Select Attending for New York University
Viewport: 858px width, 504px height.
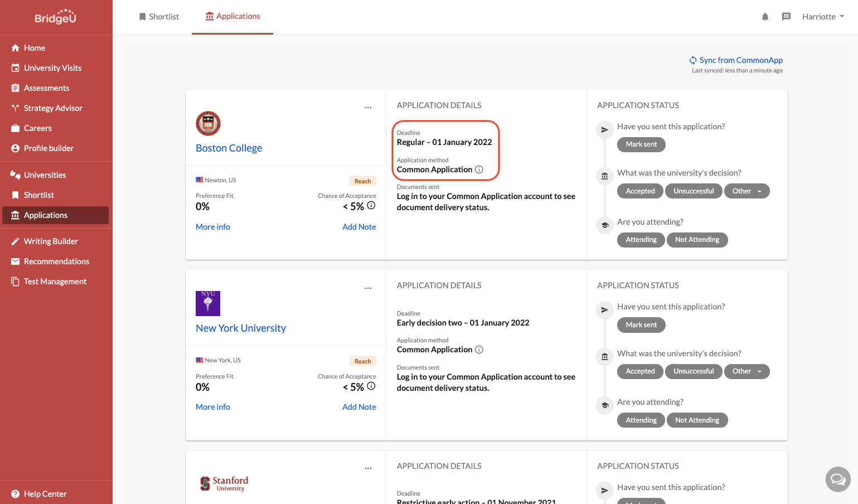641,420
